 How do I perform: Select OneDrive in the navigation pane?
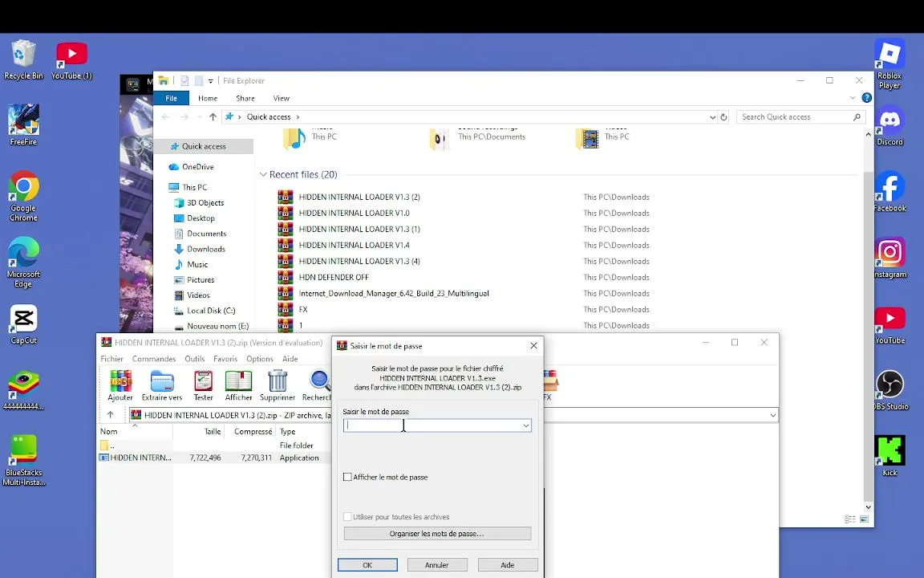[x=198, y=167]
